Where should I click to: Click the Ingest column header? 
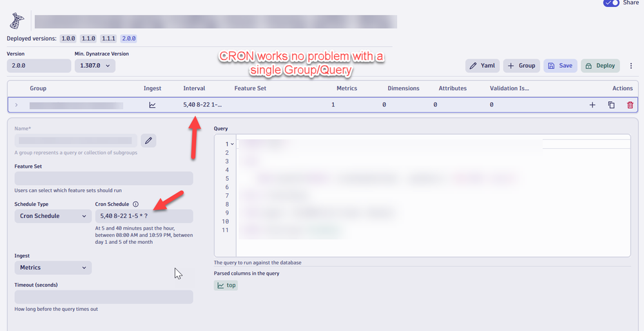pos(152,88)
